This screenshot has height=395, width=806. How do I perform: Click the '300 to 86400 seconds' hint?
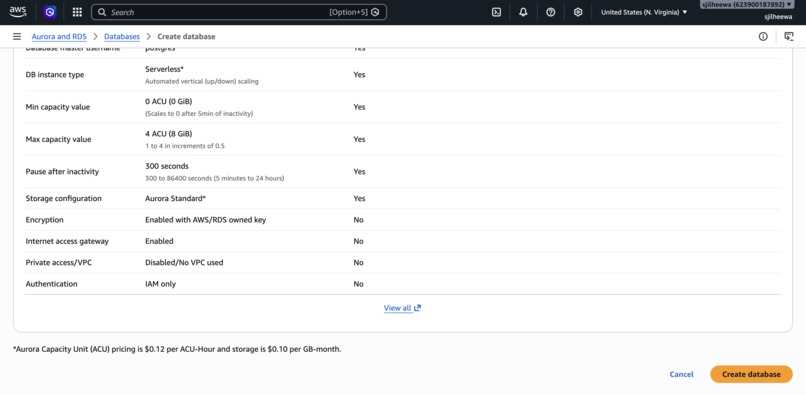pyautogui.click(x=214, y=178)
